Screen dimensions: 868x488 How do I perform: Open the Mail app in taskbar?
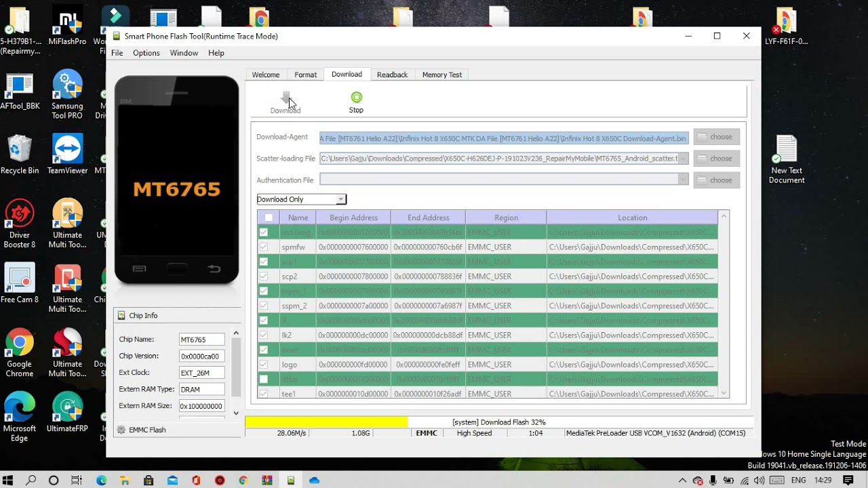[x=172, y=480]
